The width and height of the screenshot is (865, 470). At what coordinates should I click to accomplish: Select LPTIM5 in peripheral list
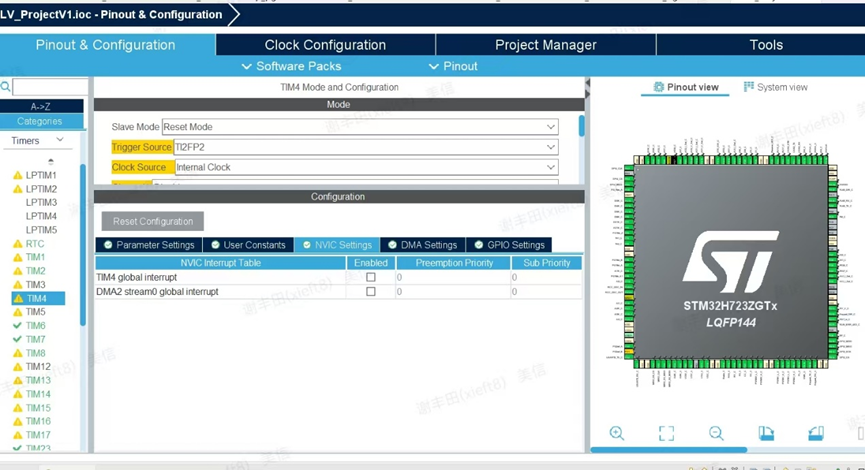pyautogui.click(x=41, y=230)
